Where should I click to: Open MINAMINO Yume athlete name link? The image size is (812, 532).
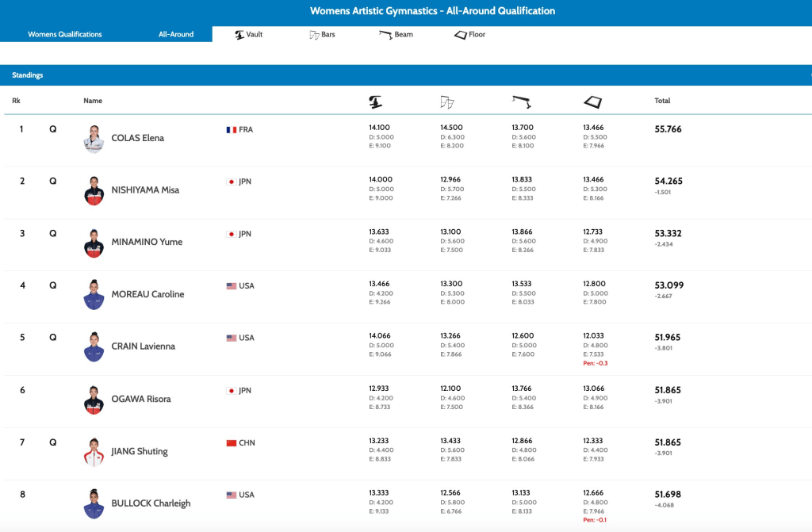(146, 242)
